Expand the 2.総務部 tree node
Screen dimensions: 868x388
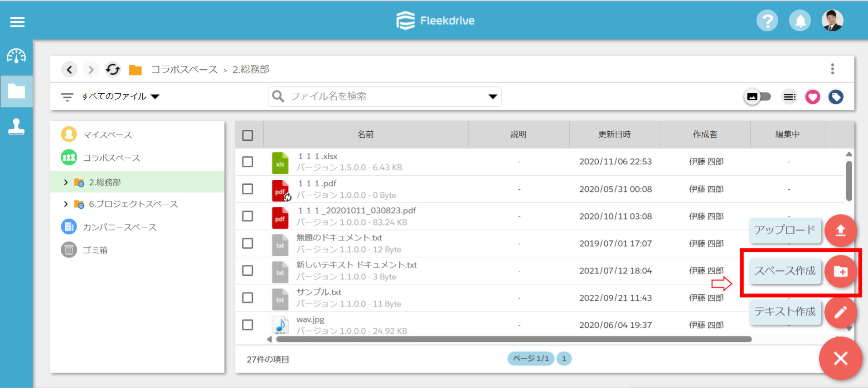(x=66, y=182)
